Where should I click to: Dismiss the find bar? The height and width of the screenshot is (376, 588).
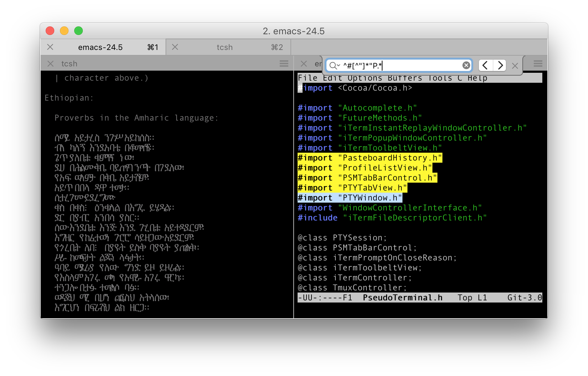[x=515, y=66]
